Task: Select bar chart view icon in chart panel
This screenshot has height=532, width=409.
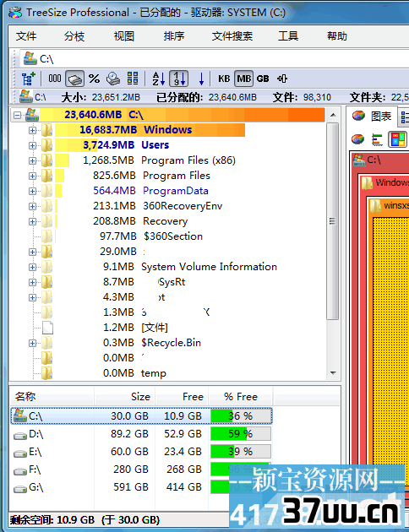Action: coord(377,139)
